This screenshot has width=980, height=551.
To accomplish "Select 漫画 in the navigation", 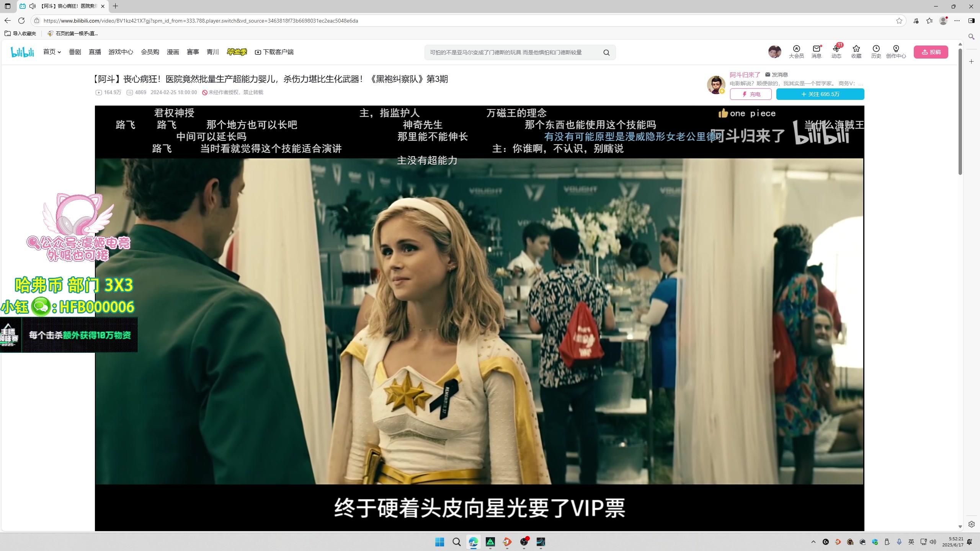I will [173, 52].
